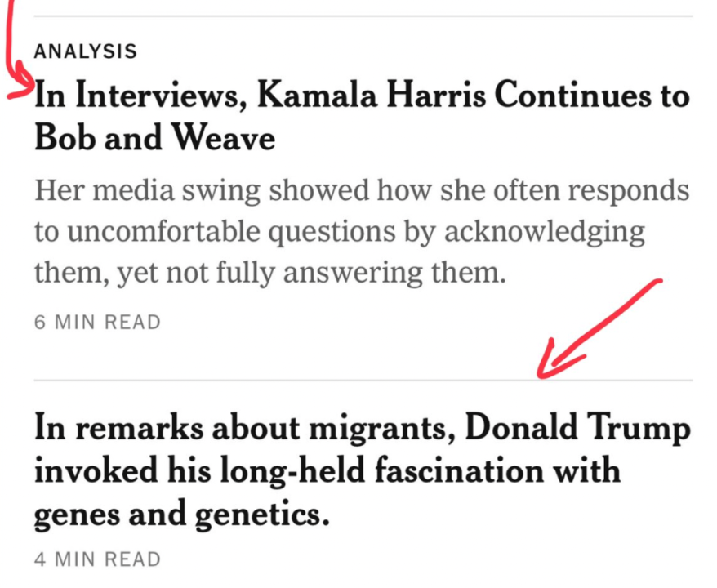Click "yet not fully answering them." summary text
The width and height of the screenshot is (717, 588).
coord(311,272)
